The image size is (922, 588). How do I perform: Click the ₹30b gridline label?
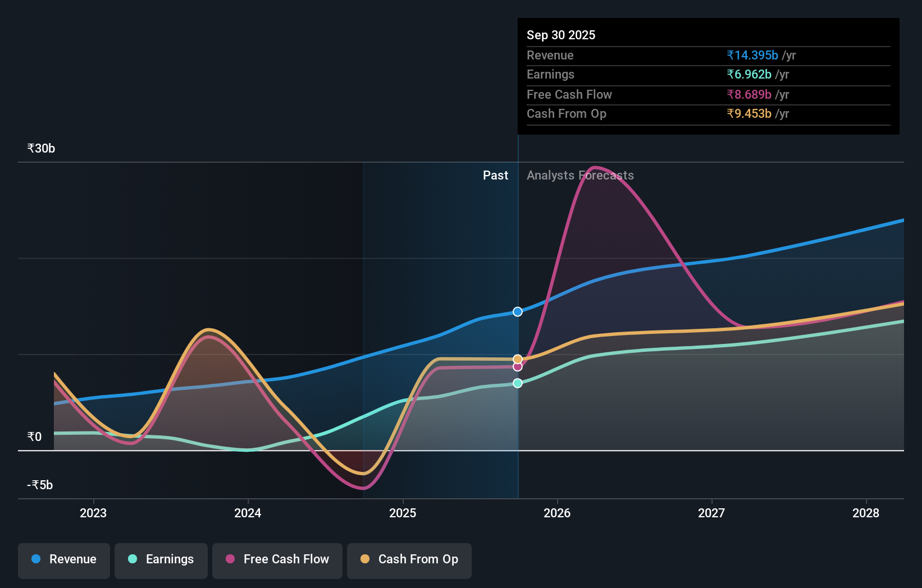[x=40, y=148]
